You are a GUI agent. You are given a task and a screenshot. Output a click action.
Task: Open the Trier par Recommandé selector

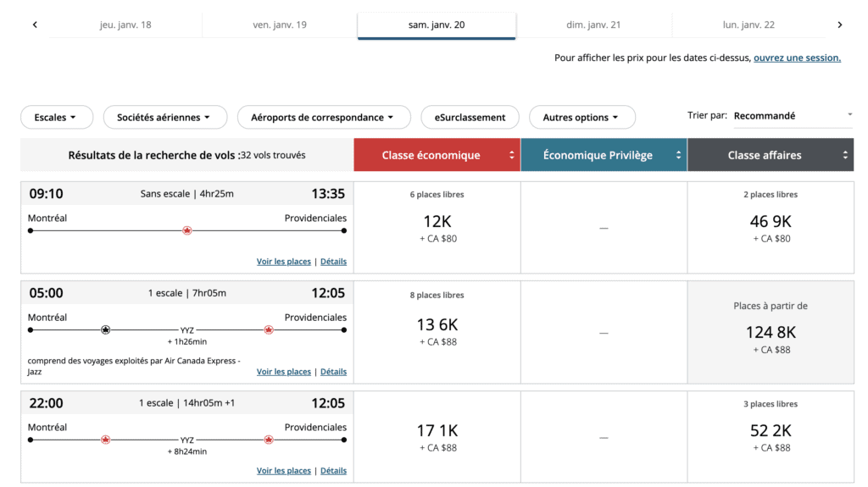(793, 115)
